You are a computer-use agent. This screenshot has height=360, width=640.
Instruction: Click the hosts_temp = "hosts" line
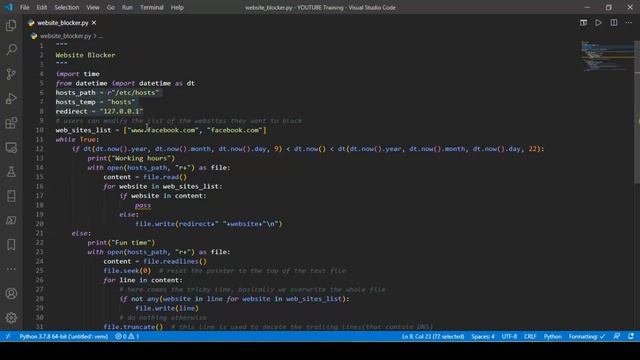[95, 102]
